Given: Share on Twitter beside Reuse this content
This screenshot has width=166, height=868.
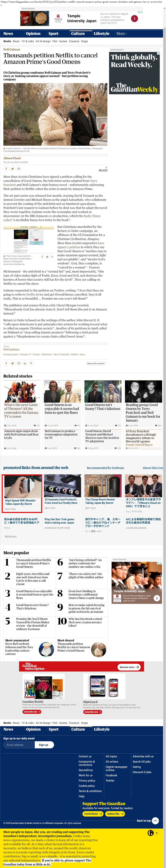Looking at the screenshot, I should 12,363.
